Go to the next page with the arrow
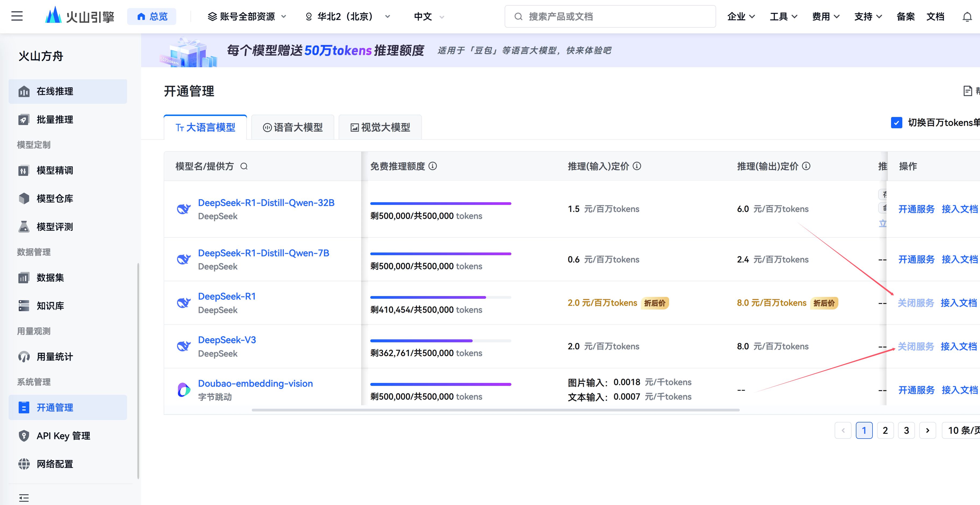 (x=928, y=430)
